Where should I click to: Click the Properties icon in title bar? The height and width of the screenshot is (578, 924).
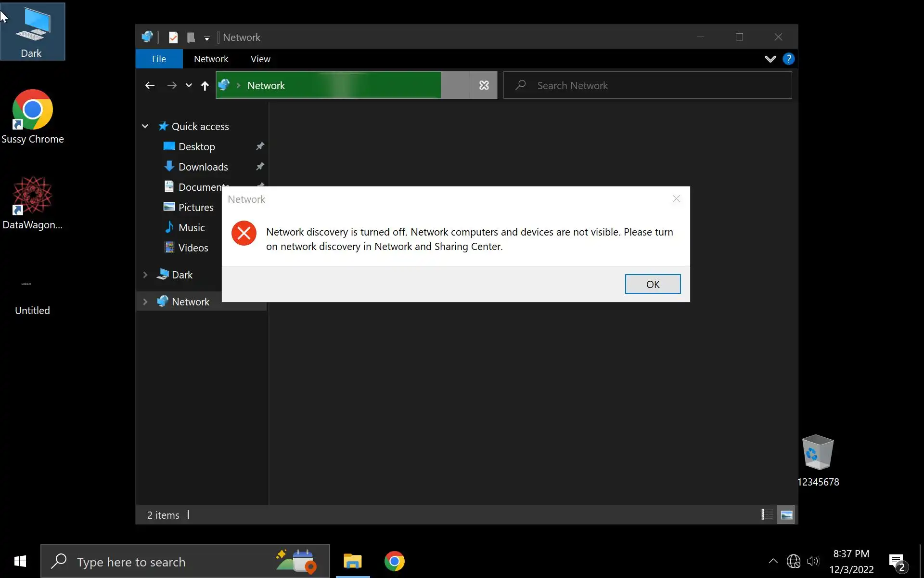(x=173, y=38)
